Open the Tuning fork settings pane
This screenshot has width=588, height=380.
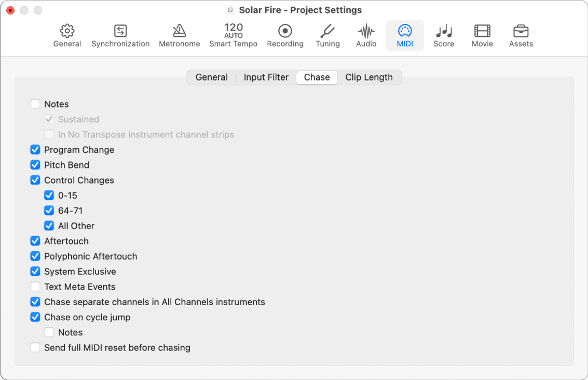click(328, 36)
